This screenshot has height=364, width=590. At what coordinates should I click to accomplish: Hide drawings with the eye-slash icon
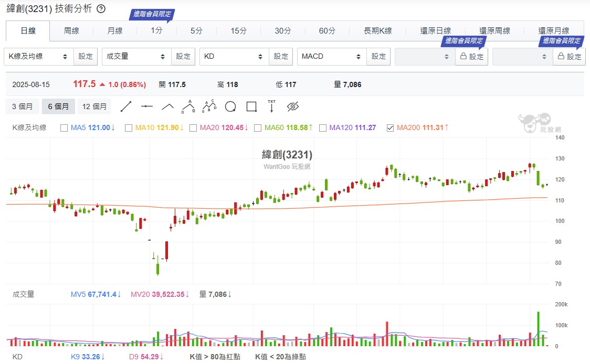click(x=293, y=107)
